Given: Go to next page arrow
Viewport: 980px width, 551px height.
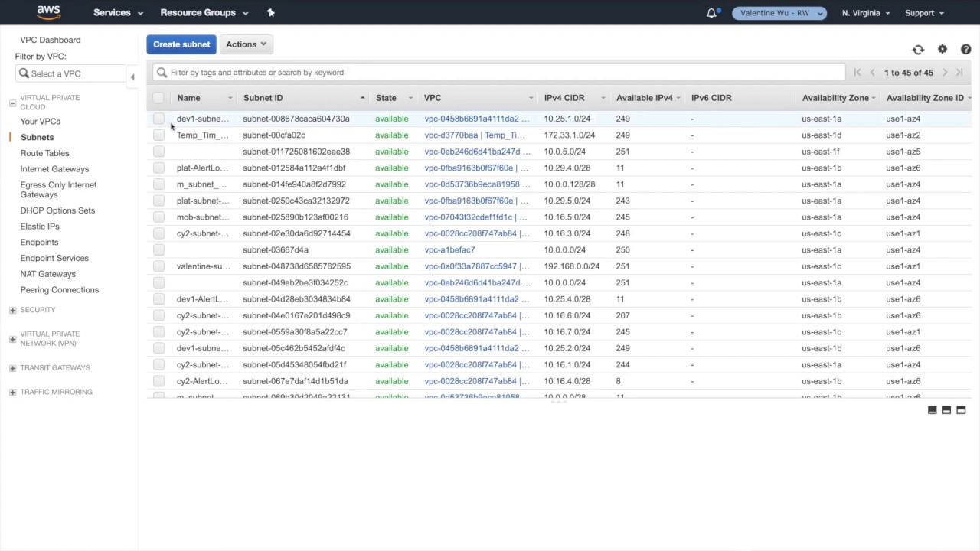Looking at the screenshot, I should [x=945, y=73].
